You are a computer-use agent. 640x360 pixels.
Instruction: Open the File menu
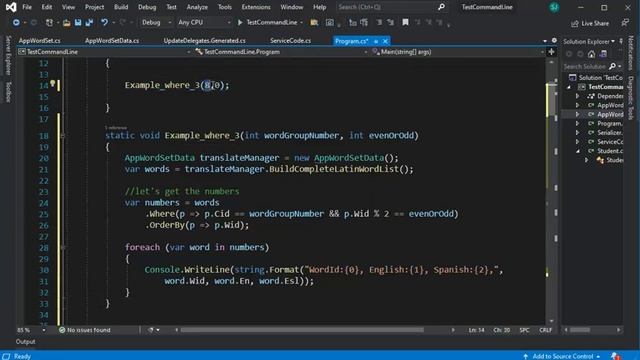(x=27, y=7)
